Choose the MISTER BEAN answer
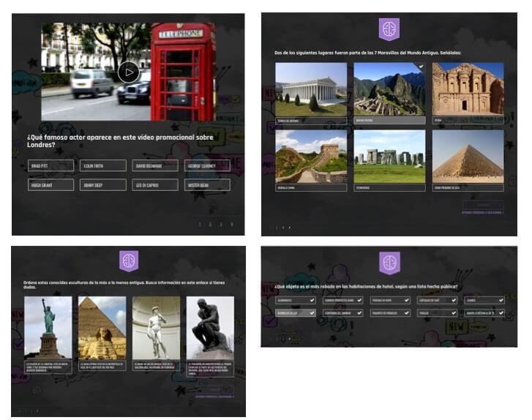 (x=207, y=185)
